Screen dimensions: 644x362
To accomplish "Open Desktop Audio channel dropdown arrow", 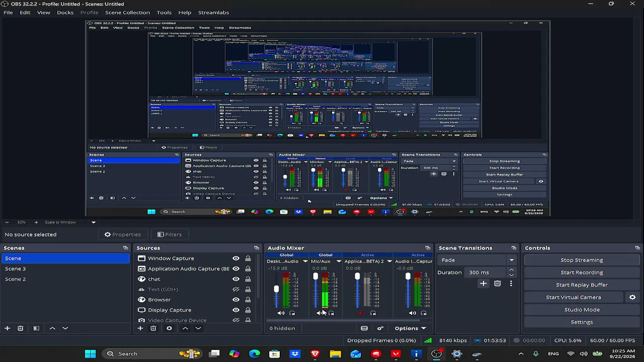I will pyautogui.click(x=305, y=261).
